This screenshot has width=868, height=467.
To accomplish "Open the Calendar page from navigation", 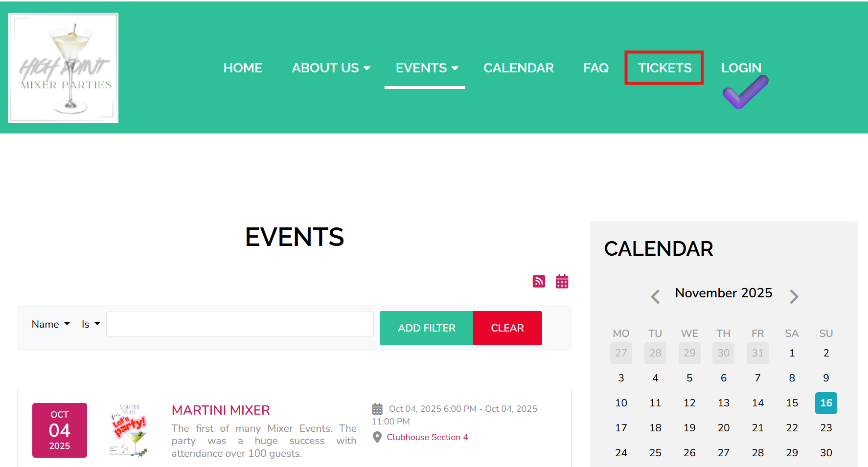I will [518, 68].
